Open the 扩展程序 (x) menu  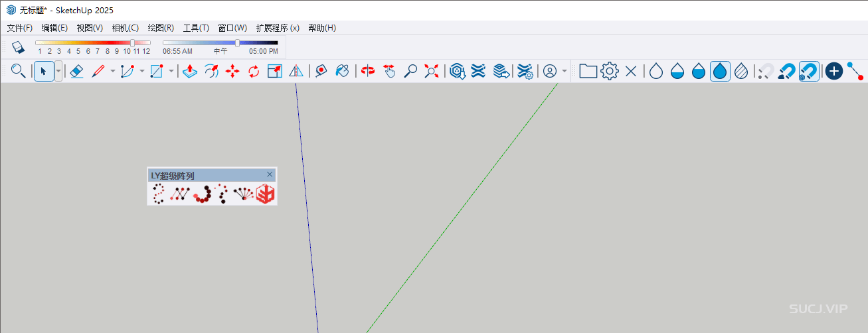(278, 28)
